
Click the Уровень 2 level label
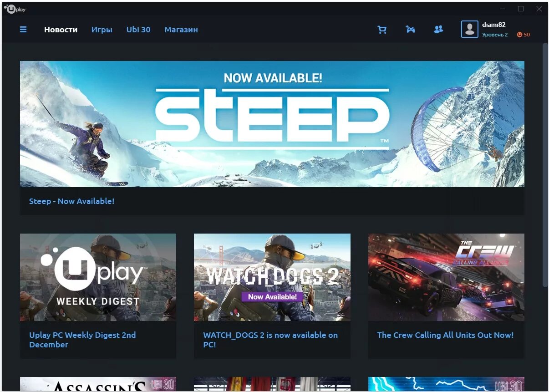click(x=495, y=35)
